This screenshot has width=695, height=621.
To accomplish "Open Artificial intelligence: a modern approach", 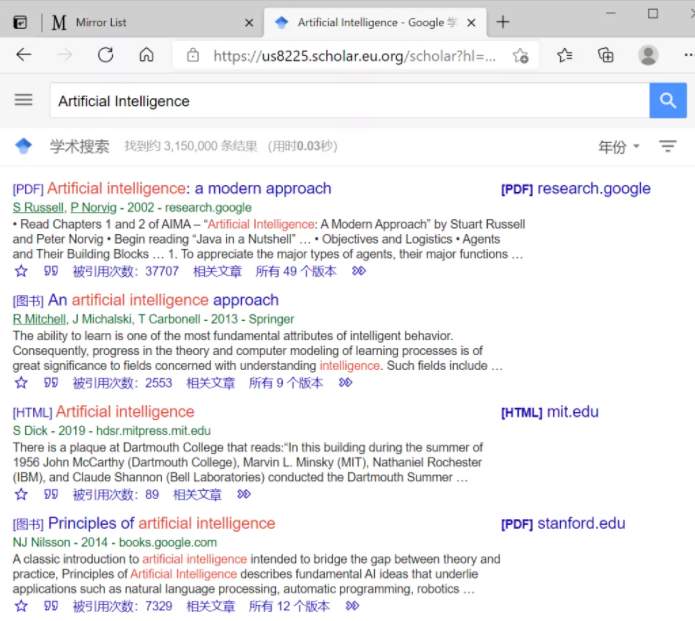I will [x=189, y=188].
